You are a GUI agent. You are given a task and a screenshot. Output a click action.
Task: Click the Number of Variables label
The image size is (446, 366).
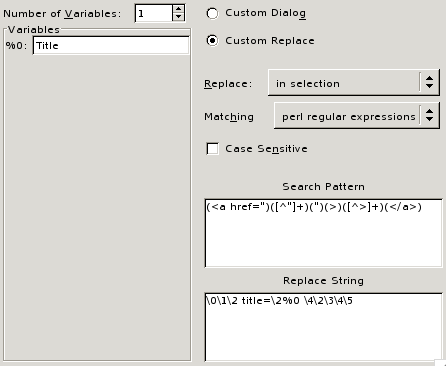tap(62, 14)
